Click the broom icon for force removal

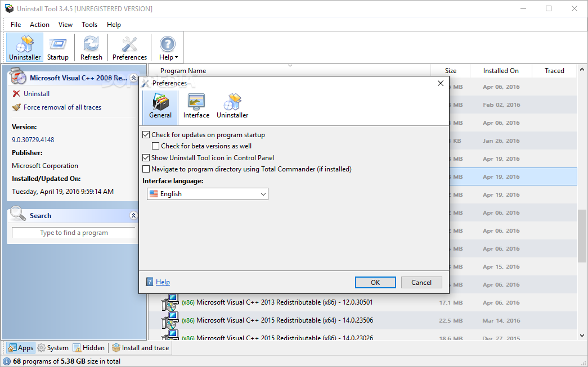[16, 107]
